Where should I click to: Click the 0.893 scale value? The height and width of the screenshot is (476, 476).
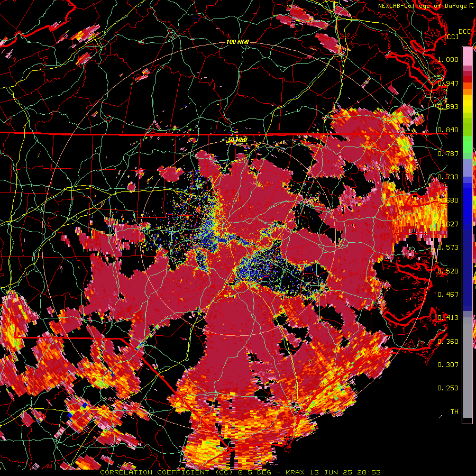click(448, 106)
